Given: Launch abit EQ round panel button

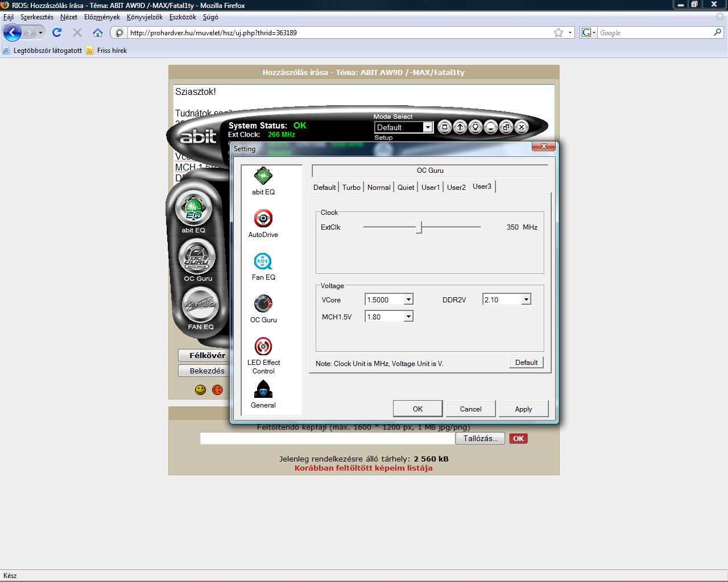Looking at the screenshot, I should tap(193, 209).
